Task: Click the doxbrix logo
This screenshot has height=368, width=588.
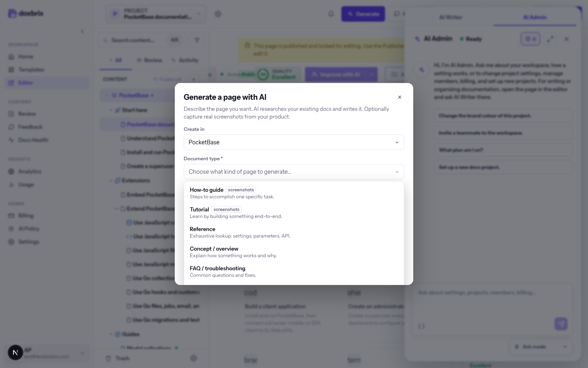Action: coord(26,13)
